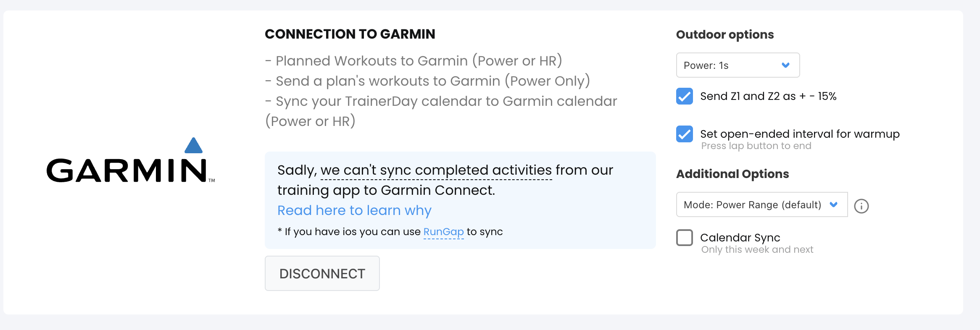Screen dimensions: 980x330
Task: Click the info icon beside Mode dropdown
Action: [861, 206]
